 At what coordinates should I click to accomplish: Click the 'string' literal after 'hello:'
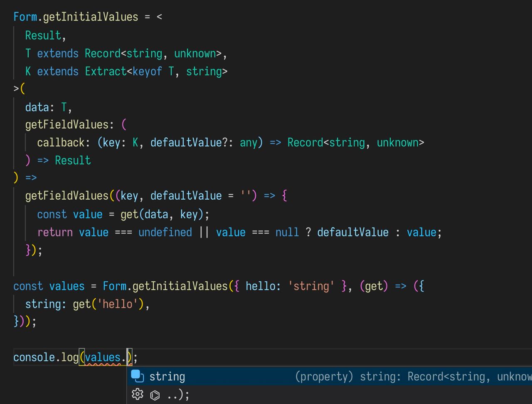tap(311, 286)
